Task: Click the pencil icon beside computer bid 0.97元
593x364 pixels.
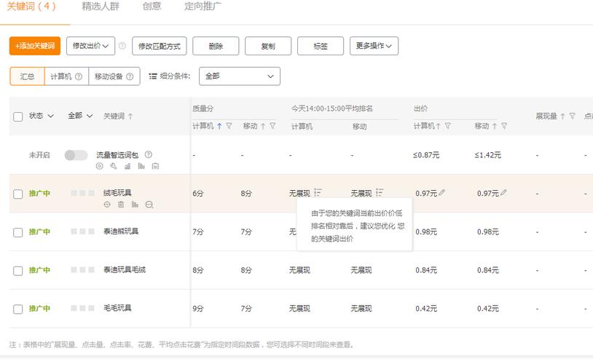Action: pos(442,193)
